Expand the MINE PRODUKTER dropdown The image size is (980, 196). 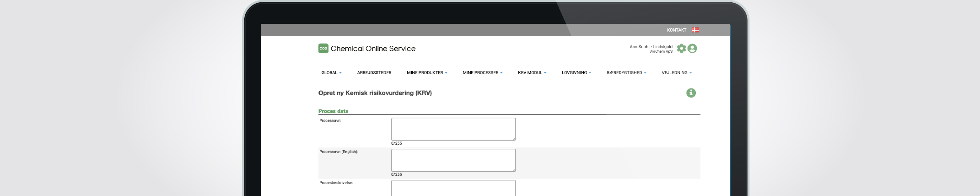coord(427,73)
